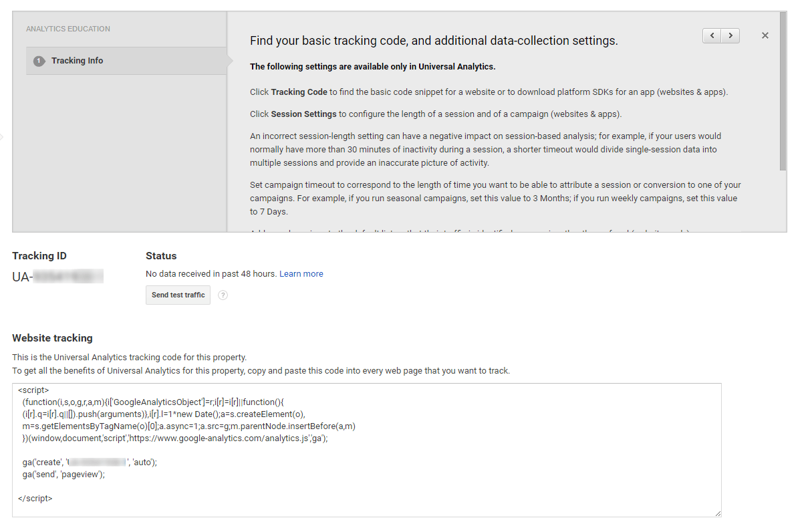
Task: Click the faint chevron on left edge
Action: 2,138
